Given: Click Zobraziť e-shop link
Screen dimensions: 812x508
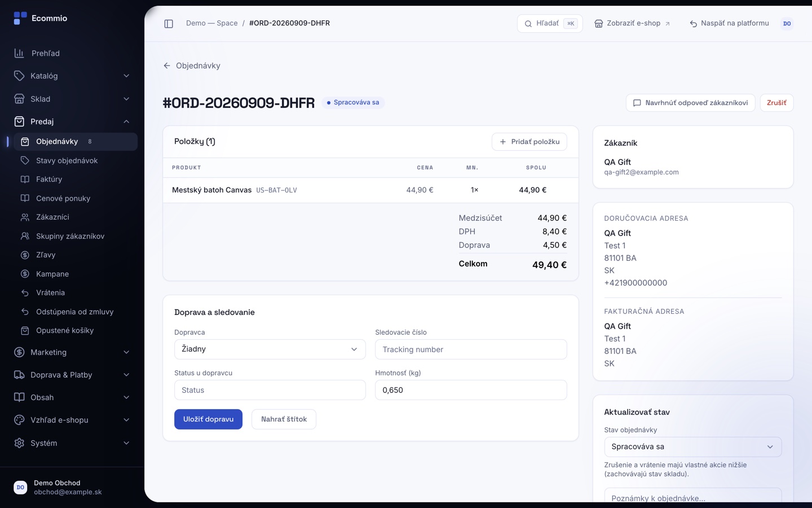Looking at the screenshot, I should (x=632, y=24).
